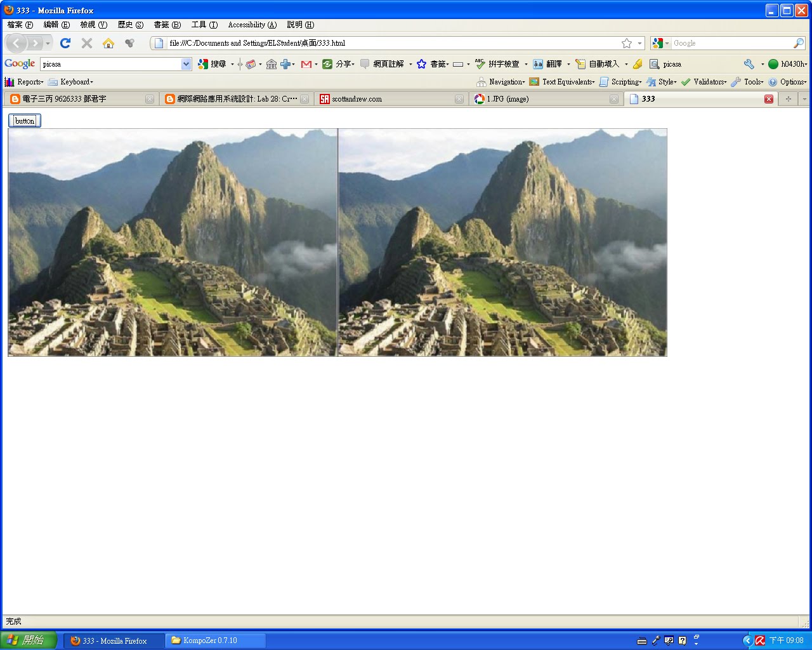
Task: Open the Style dropdown menu
Action: (x=662, y=82)
